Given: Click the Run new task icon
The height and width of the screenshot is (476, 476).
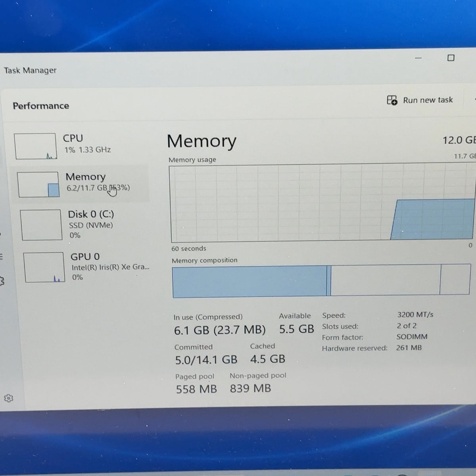Looking at the screenshot, I should coord(392,100).
